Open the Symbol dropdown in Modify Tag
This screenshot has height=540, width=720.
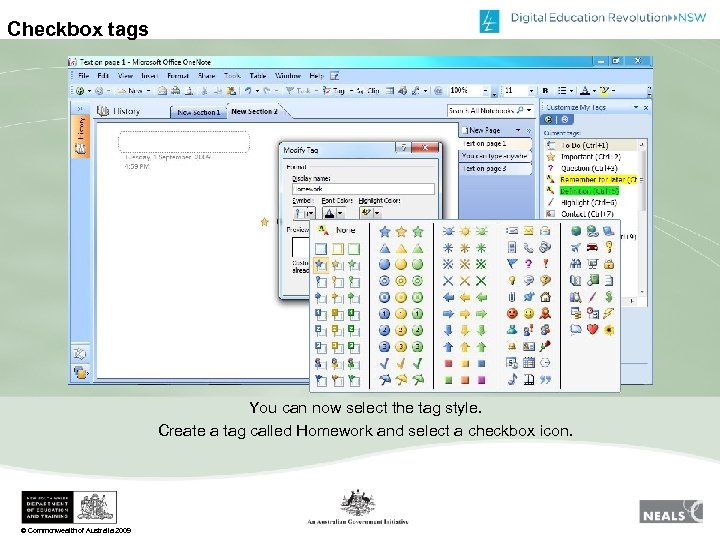pos(310,213)
